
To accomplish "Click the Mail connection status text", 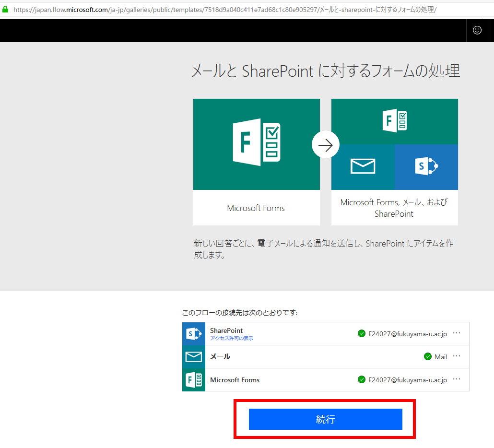I will [x=441, y=357].
